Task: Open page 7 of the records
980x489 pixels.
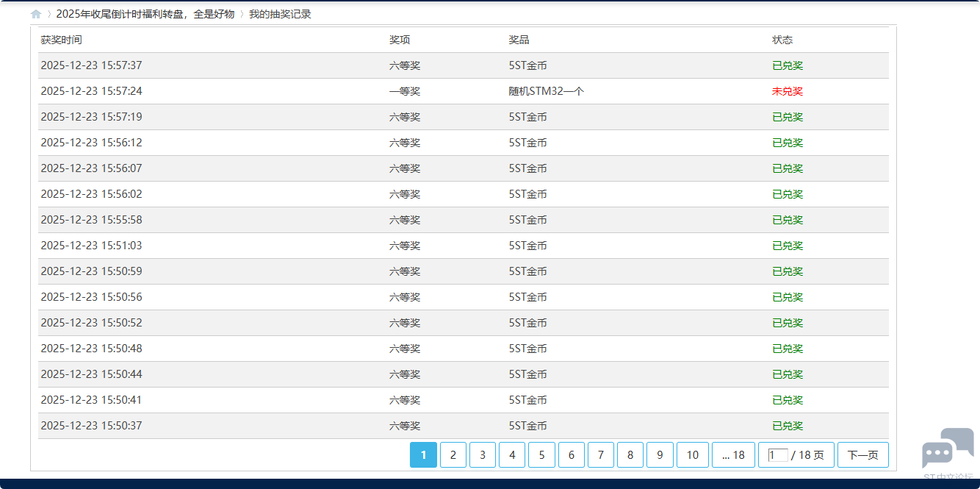Action: pyautogui.click(x=601, y=454)
